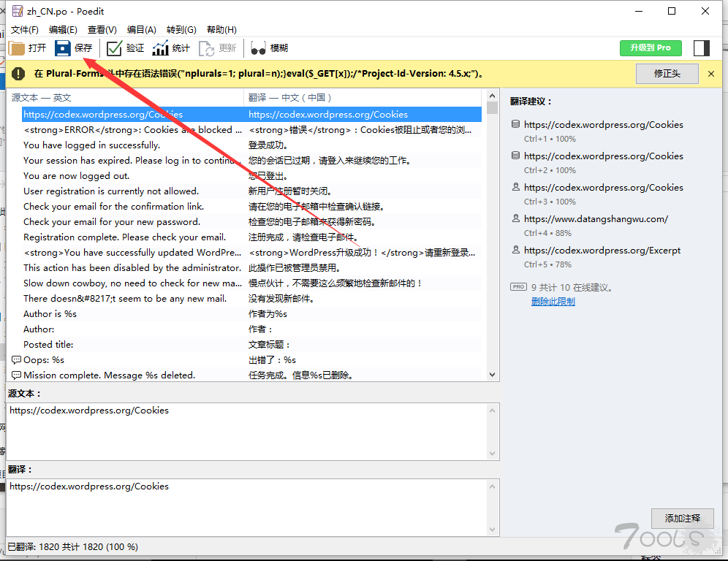The image size is (728, 561).
Task: Click person icon of Excerpt suggestion
Action: (x=515, y=251)
